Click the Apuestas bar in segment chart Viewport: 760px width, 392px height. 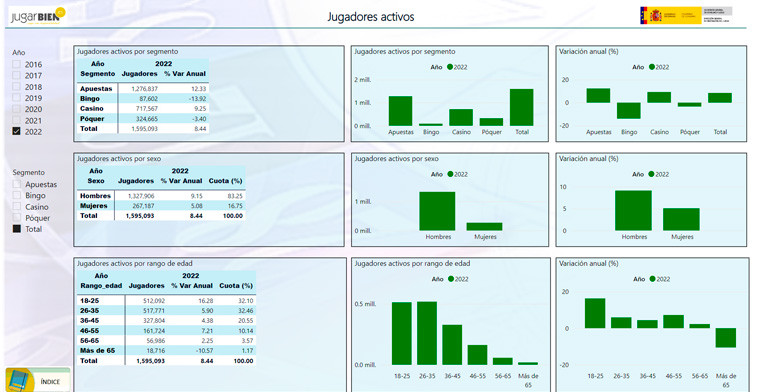point(400,111)
